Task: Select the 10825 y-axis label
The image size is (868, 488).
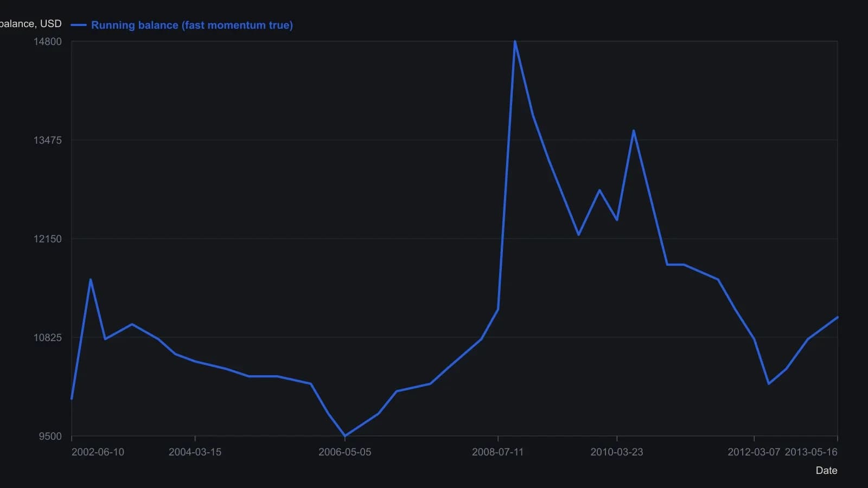Action: pos(48,338)
